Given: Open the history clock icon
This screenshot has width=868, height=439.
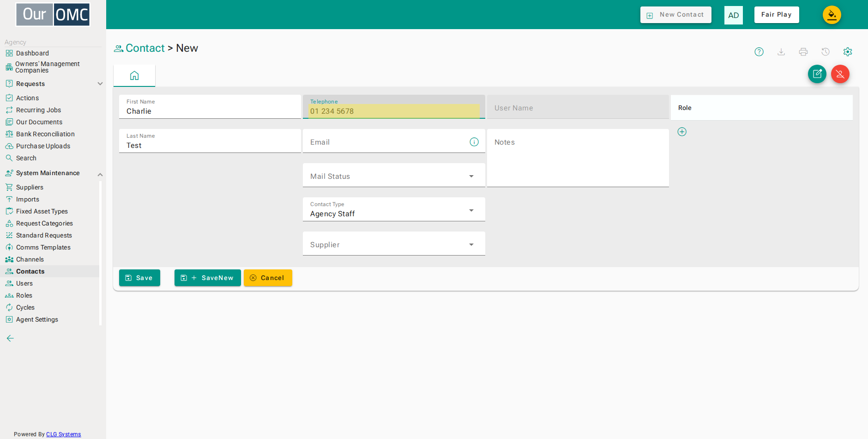Looking at the screenshot, I should coord(826,52).
